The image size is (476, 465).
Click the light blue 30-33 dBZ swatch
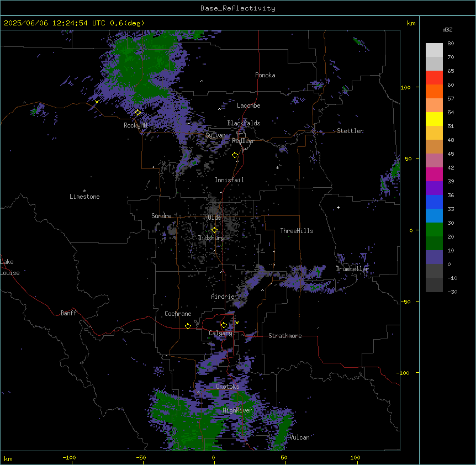click(434, 216)
